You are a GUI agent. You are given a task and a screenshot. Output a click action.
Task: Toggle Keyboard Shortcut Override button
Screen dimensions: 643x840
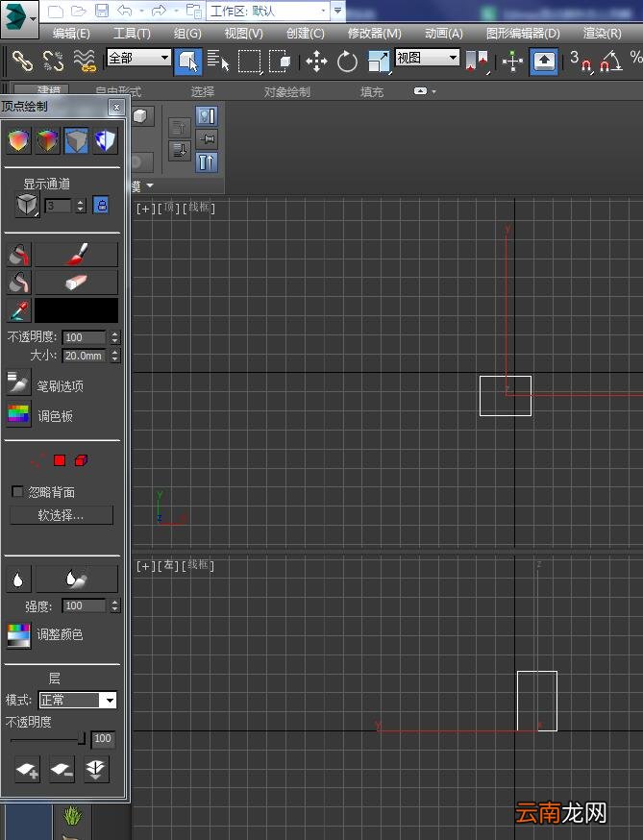tap(544, 62)
